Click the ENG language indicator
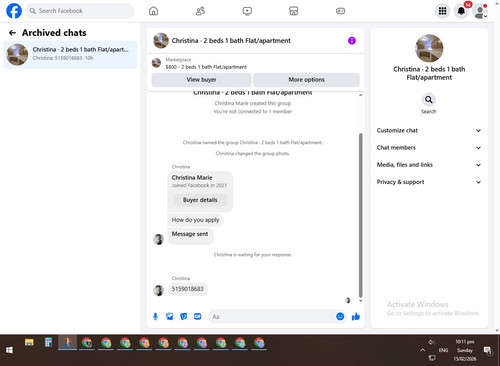Screen dimensions: 500x366 (x=443, y=350)
